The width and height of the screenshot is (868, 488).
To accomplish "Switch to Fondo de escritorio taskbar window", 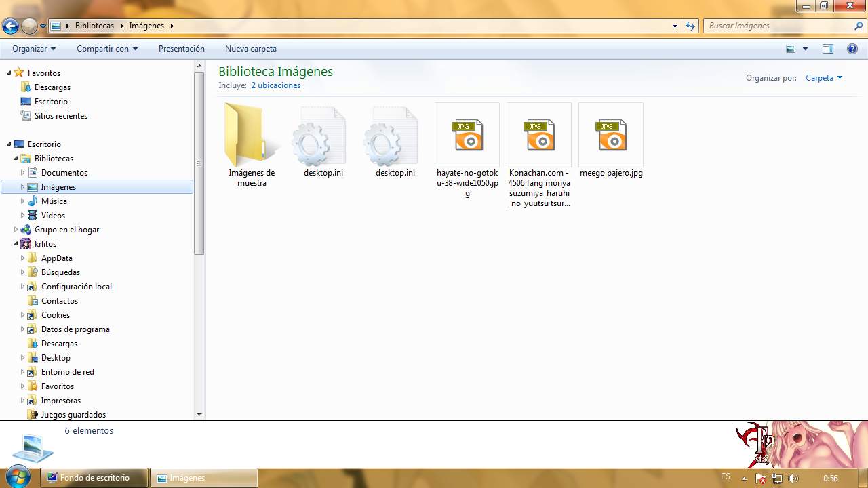I will 94,478.
